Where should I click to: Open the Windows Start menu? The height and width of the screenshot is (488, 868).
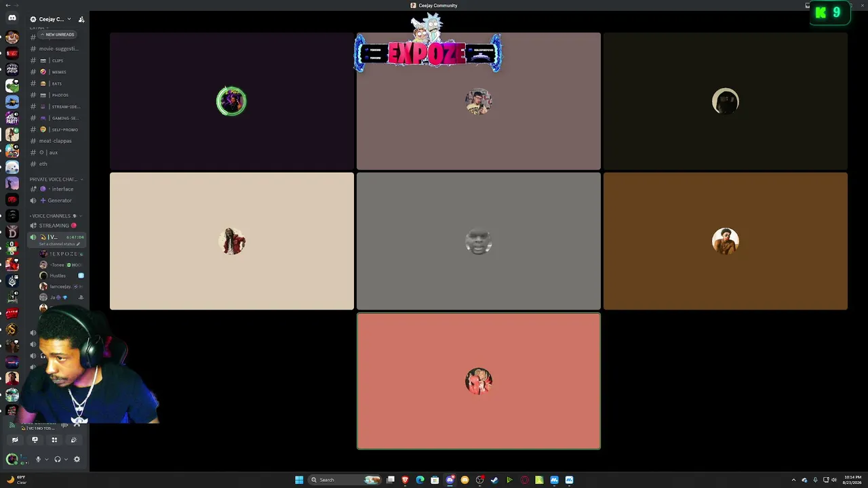299,480
